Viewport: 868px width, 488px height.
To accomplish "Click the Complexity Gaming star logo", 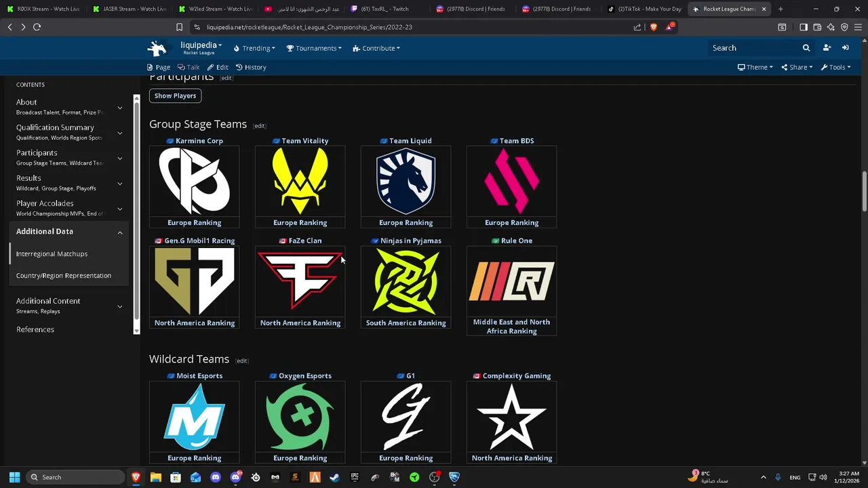I will click(x=512, y=417).
